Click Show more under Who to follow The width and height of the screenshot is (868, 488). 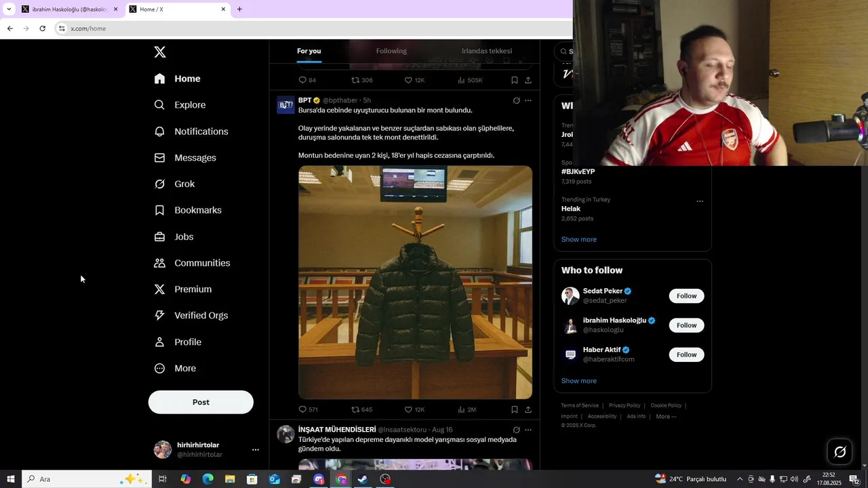click(x=578, y=381)
